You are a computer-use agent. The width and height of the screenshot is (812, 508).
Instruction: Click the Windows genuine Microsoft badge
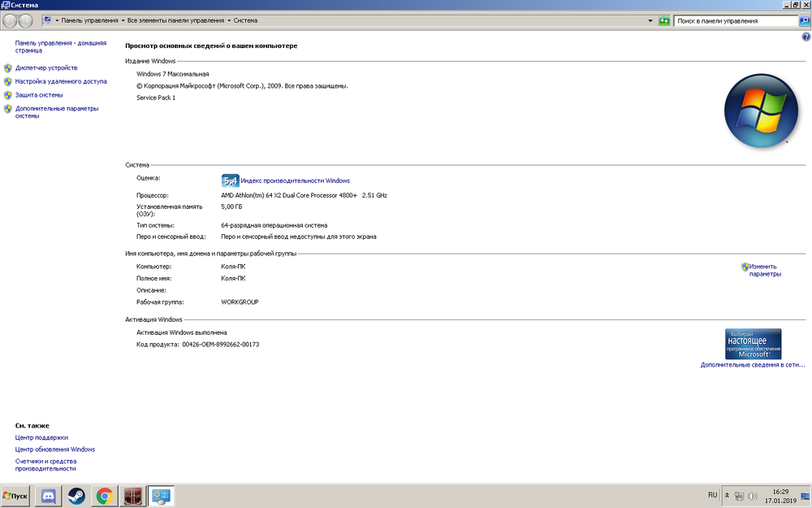753,344
